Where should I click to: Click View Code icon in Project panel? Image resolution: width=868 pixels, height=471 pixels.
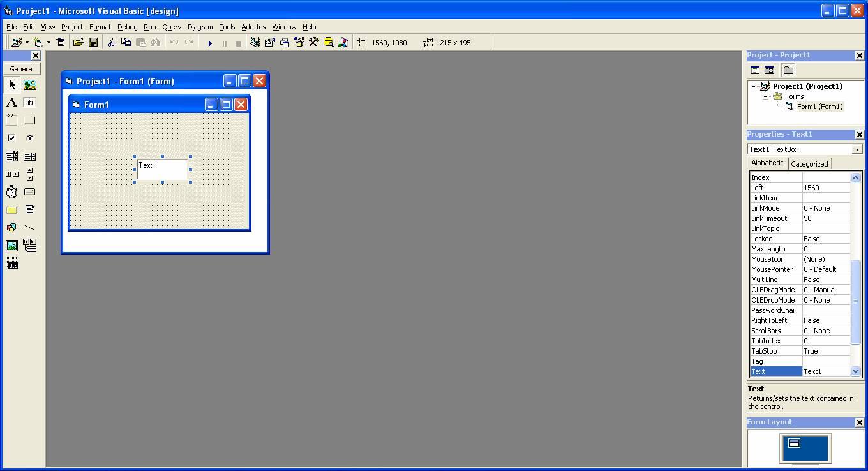pyautogui.click(x=755, y=70)
